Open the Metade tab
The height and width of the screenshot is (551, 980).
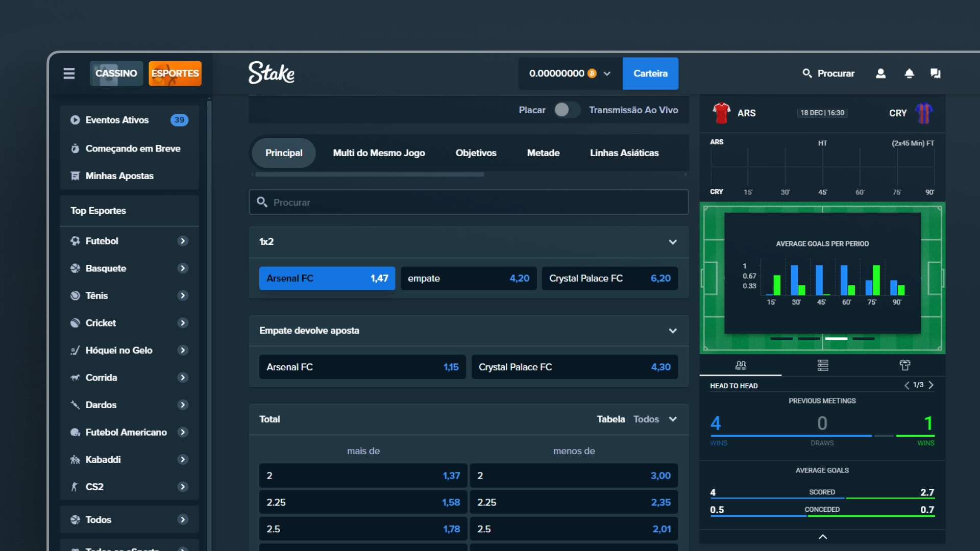pos(543,153)
